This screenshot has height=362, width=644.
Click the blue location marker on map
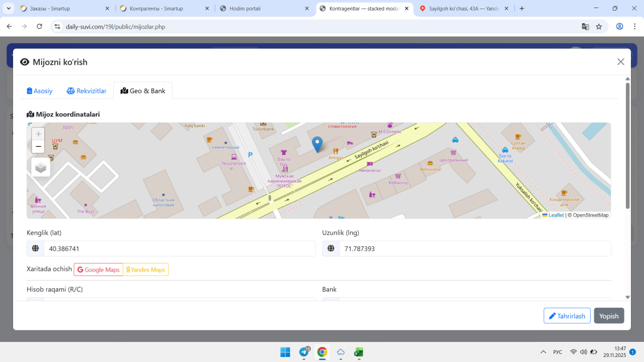pos(317,144)
